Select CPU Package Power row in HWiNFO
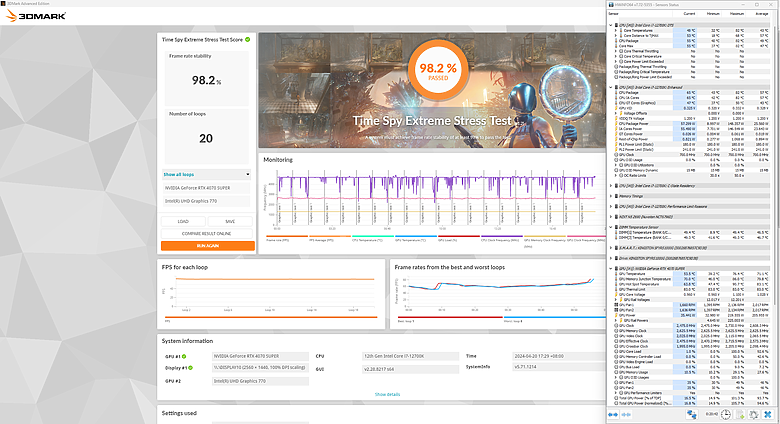 tap(690, 123)
